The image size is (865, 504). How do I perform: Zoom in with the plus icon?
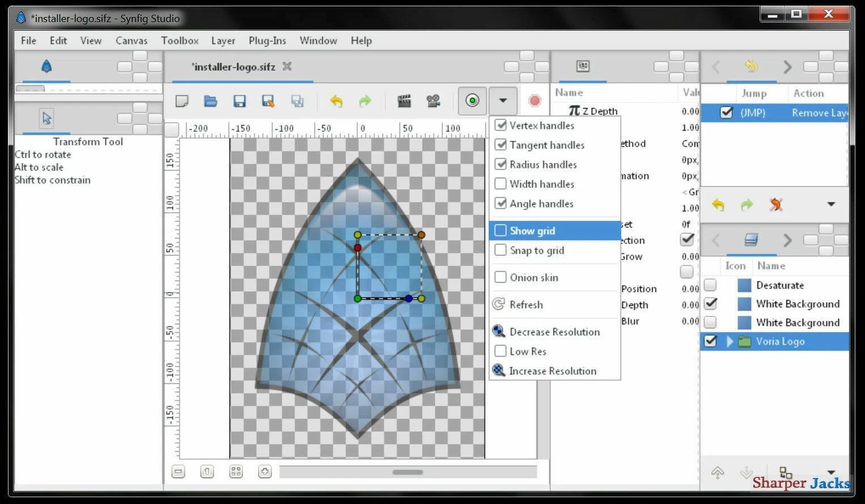[265, 471]
